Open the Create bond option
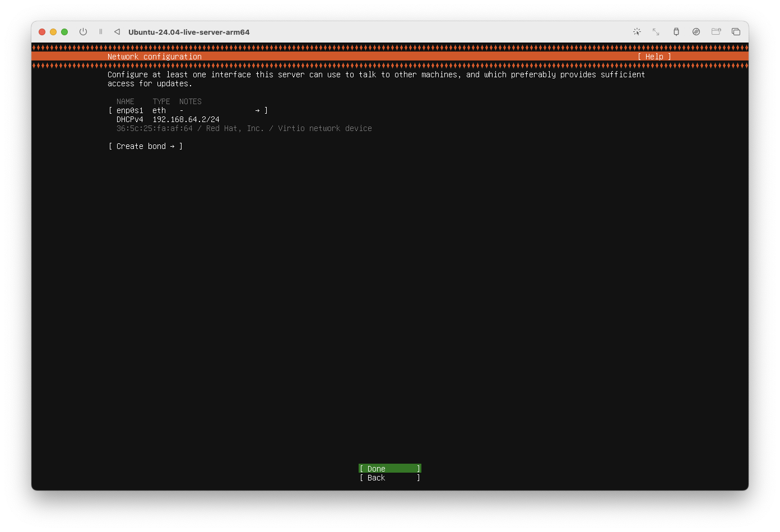 (x=146, y=146)
